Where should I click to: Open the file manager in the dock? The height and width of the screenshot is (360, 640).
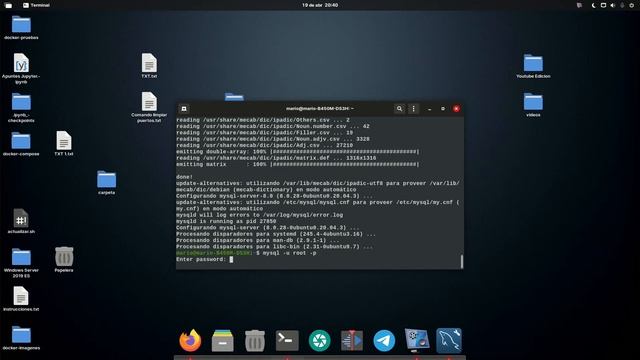click(222, 340)
